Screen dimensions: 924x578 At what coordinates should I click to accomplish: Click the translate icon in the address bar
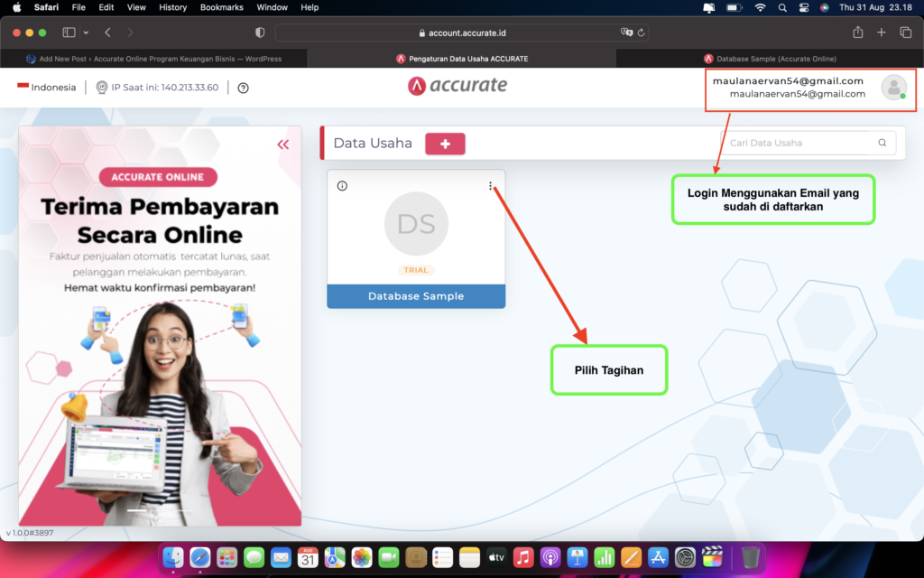626,33
